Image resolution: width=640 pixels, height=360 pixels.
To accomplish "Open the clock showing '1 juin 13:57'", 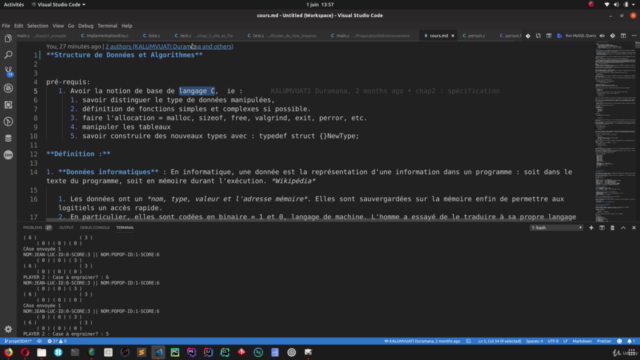I will click(320, 4).
